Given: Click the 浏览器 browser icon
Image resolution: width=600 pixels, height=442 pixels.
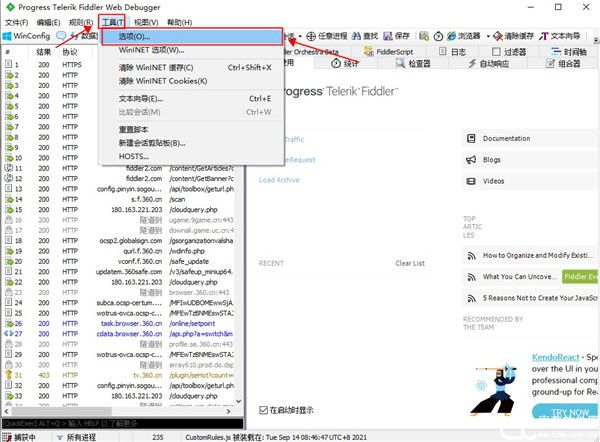Looking at the screenshot, I should 452,36.
